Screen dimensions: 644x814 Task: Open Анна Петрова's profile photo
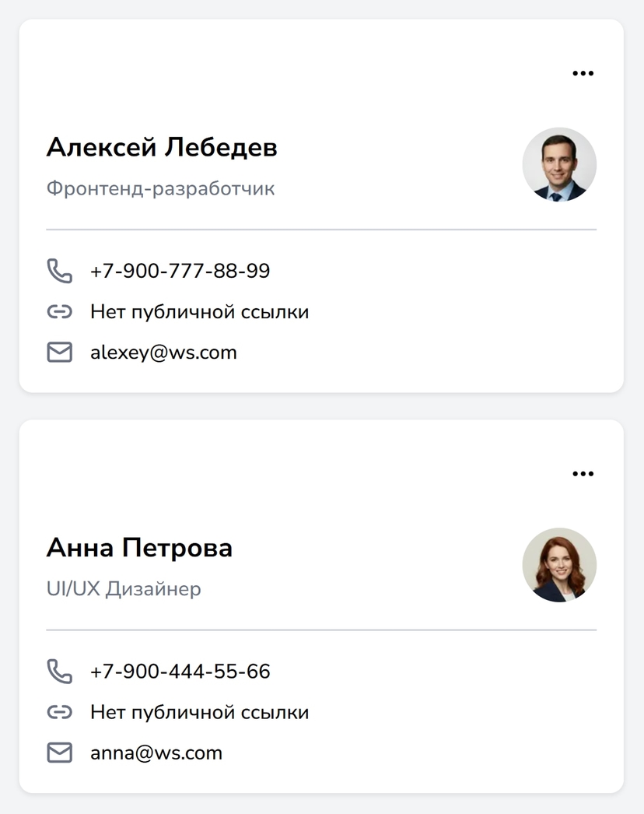click(559, 565)
